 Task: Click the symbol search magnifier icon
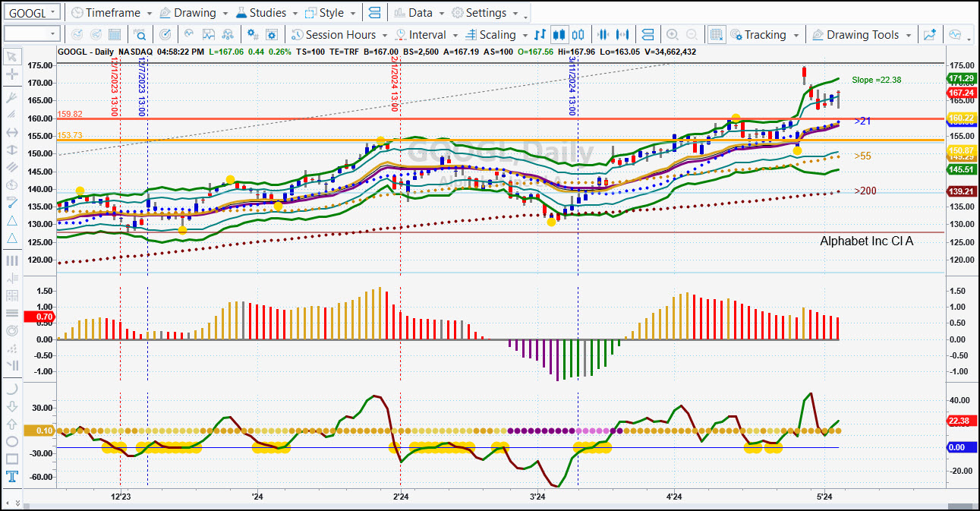(x=140, y=35)
